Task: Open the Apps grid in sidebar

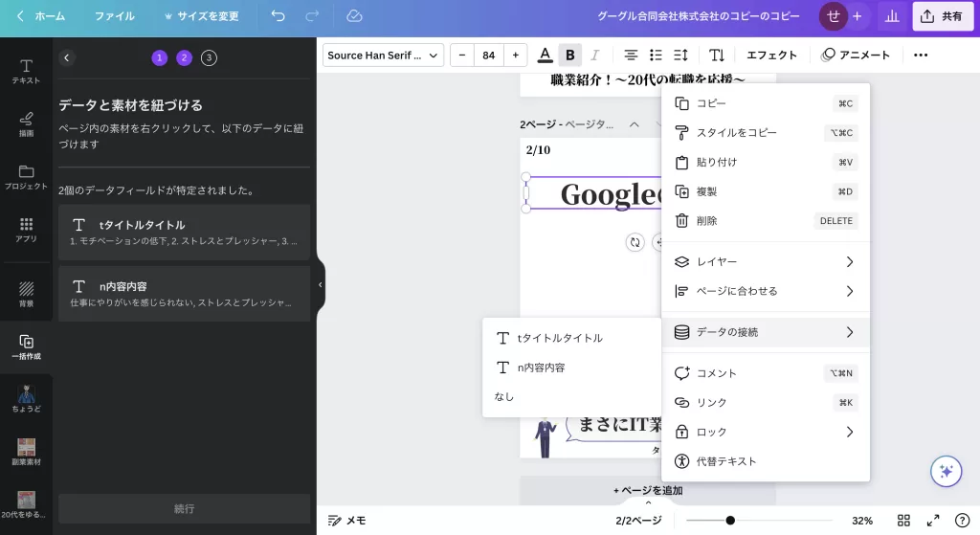Action: pyautogui.click(x=26, y=230)
